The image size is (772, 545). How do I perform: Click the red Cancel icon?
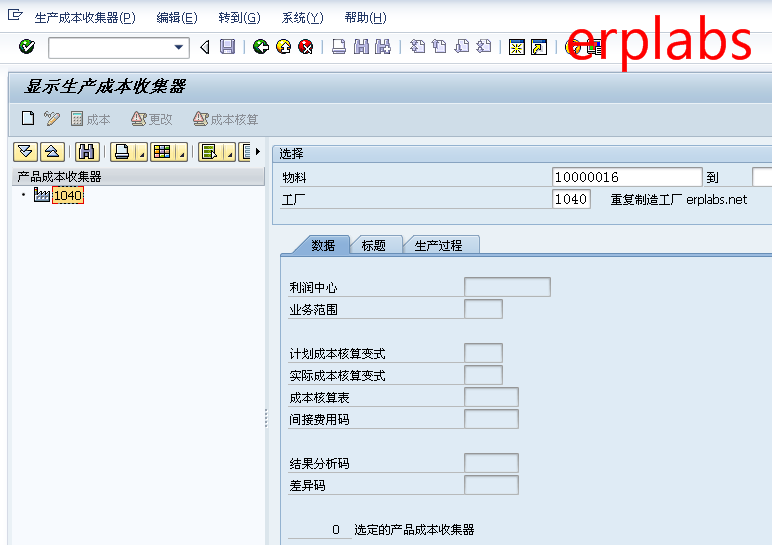click(306, 47)
